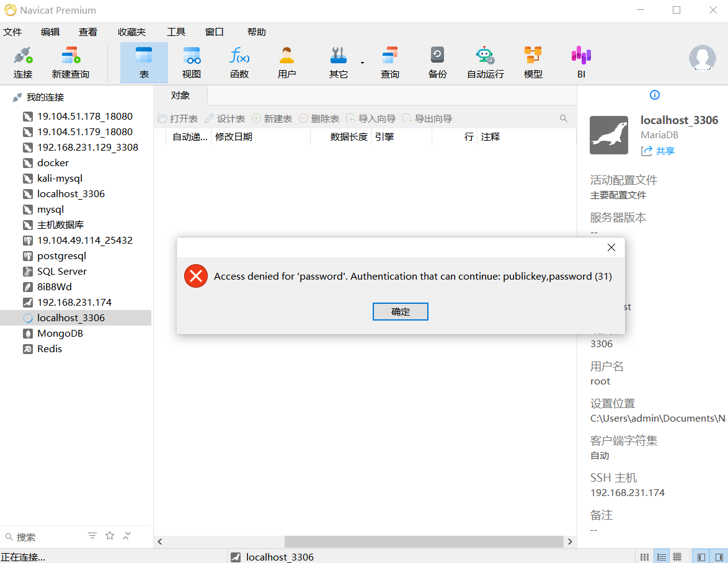Open the BI toolbar tool
Viewport: 728px width, 563px height.
tap(580, 61)
